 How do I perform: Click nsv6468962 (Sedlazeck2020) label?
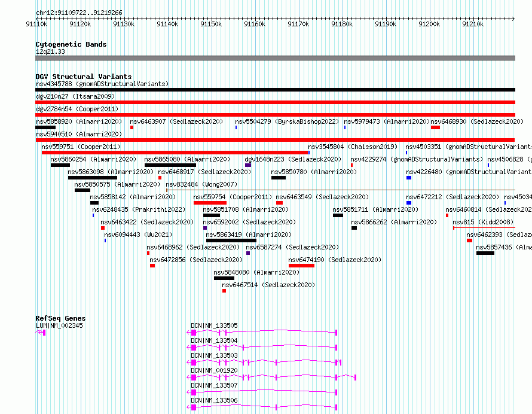(x=193, y=247)
